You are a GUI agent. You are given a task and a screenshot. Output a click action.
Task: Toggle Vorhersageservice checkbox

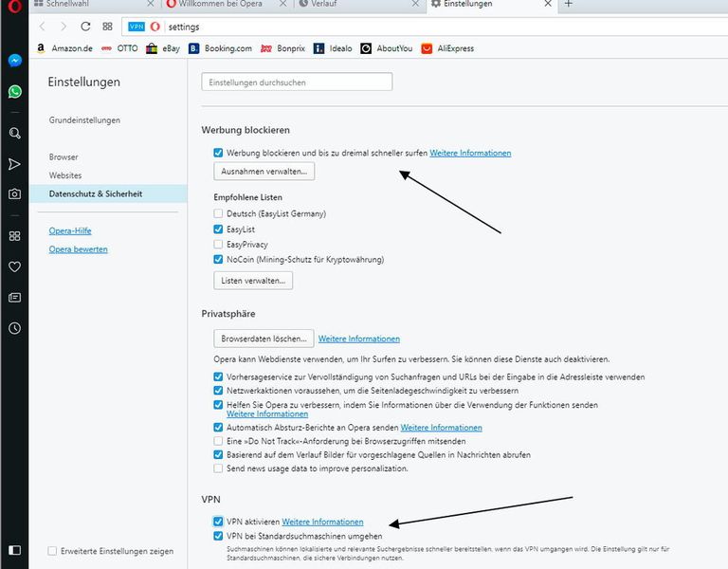point(218,376)
